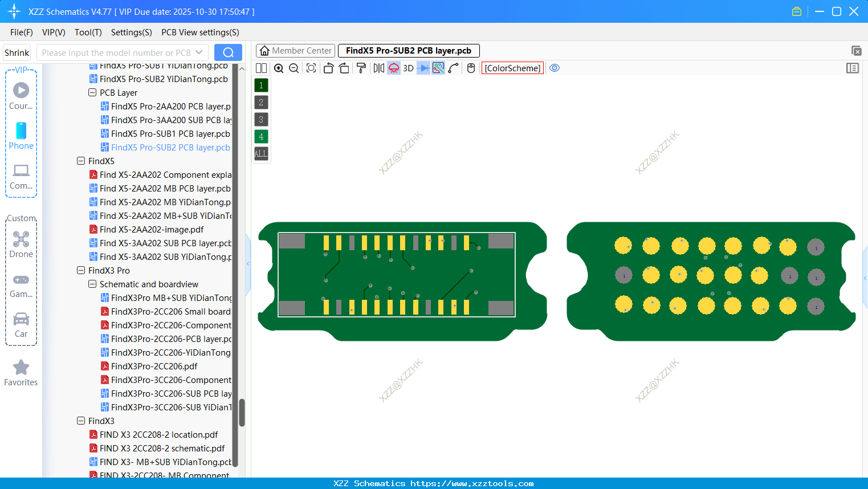Open the Member Center page

(295, 50)
